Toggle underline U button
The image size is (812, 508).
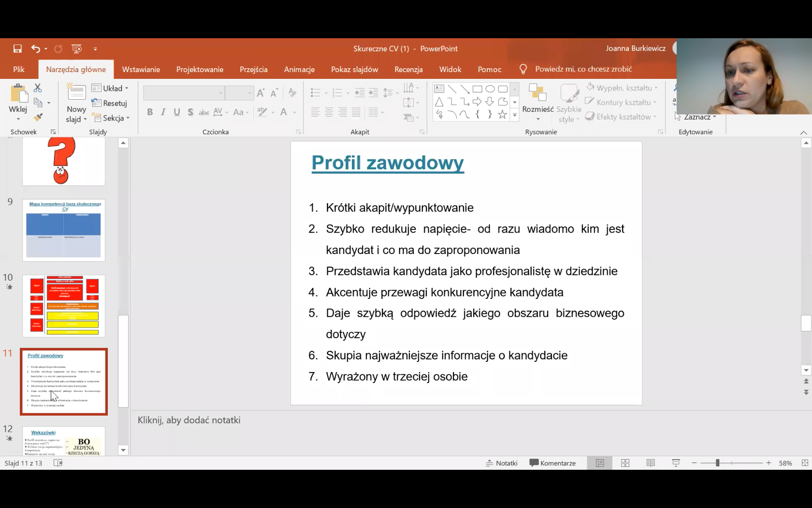(177, 112)
